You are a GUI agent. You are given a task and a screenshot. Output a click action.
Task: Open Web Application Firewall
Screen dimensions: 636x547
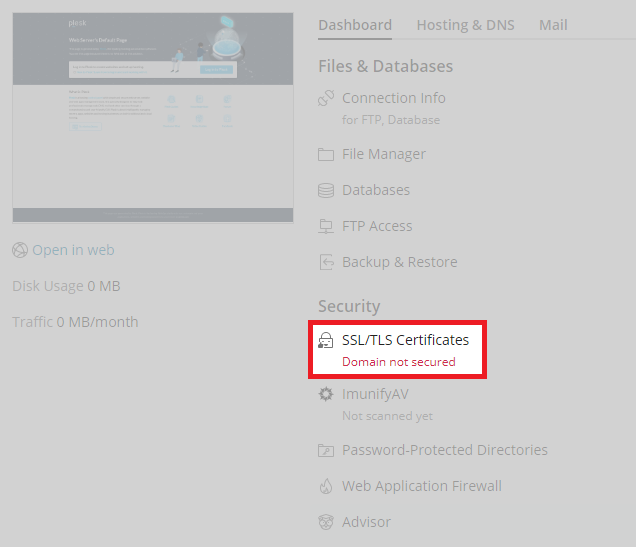[421, 486]
